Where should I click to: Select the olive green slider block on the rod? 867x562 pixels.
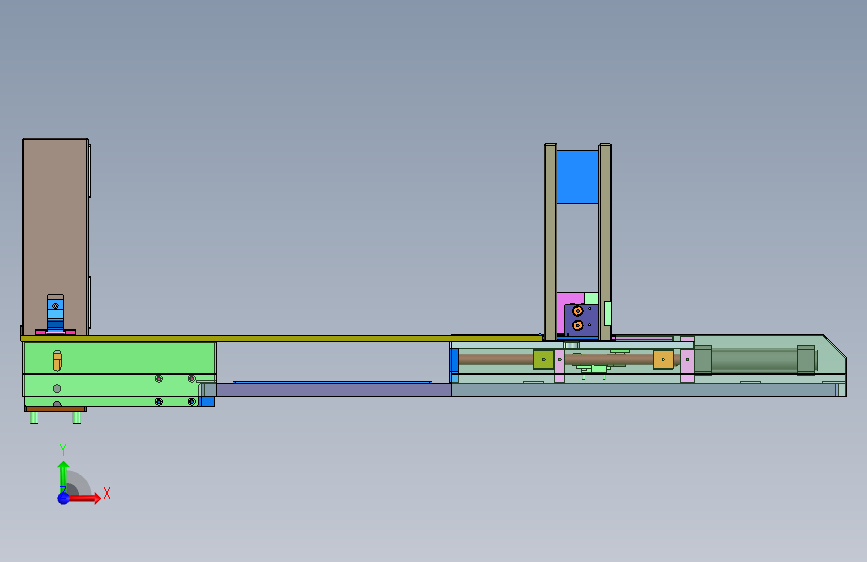pyautogui.click(x=544, y=360)
